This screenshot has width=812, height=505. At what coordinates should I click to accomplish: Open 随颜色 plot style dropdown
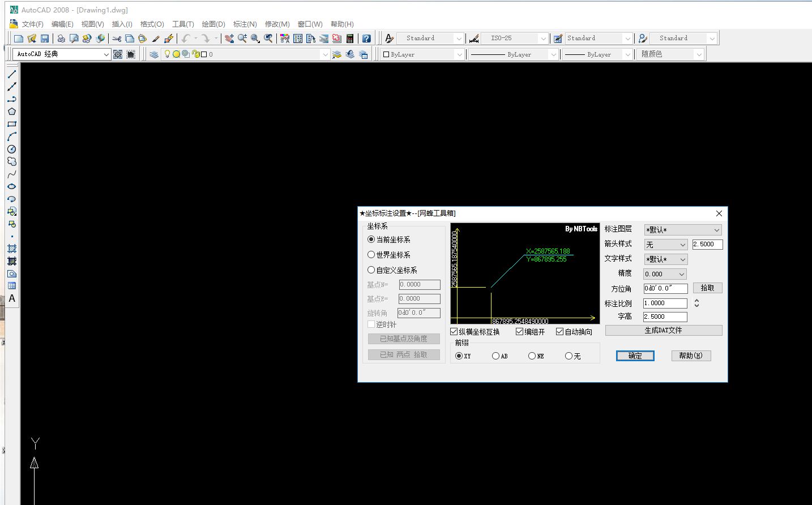click(671, 54)
